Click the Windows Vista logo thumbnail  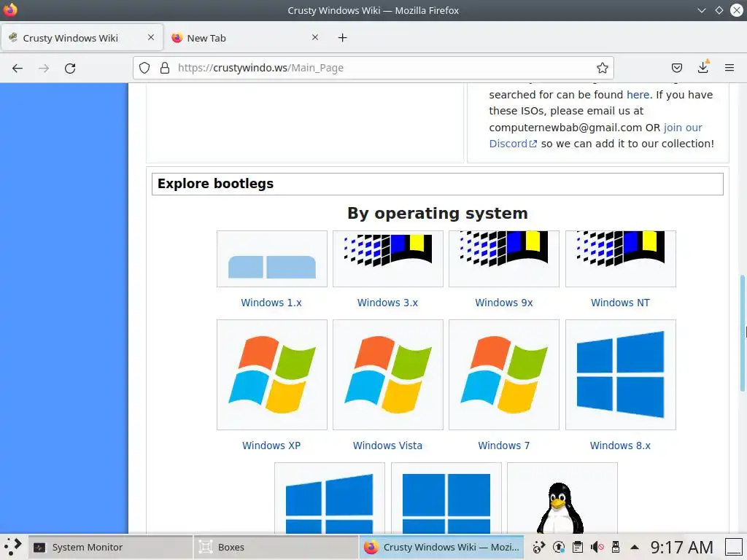pyautogui.click(x=388, y=375)
